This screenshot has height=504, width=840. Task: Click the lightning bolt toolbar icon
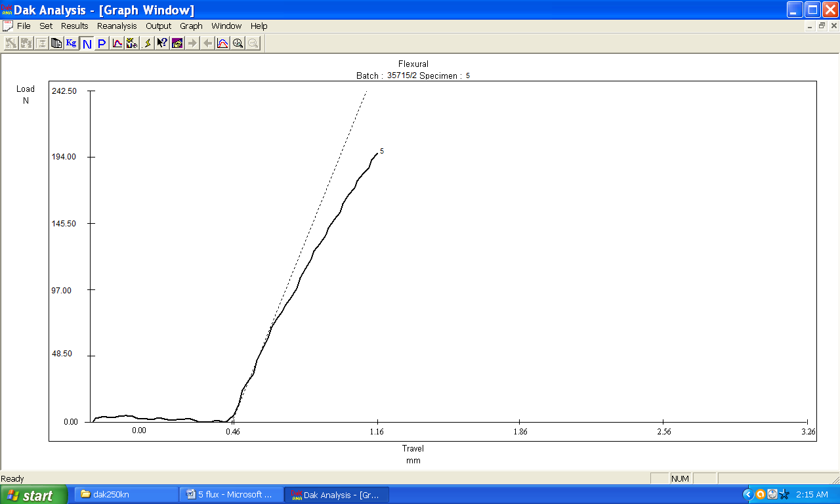pyautogui.click(x=147, y=43)
